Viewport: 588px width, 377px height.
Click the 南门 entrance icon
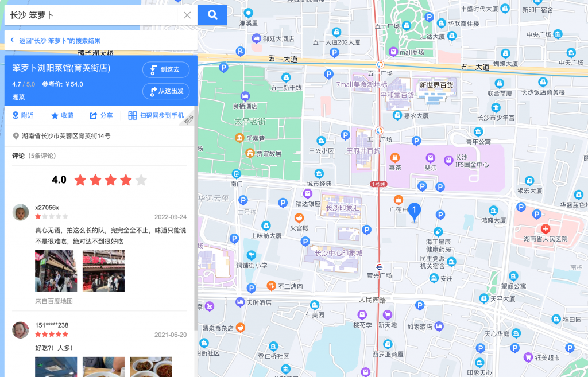click(x=236, y=174)
